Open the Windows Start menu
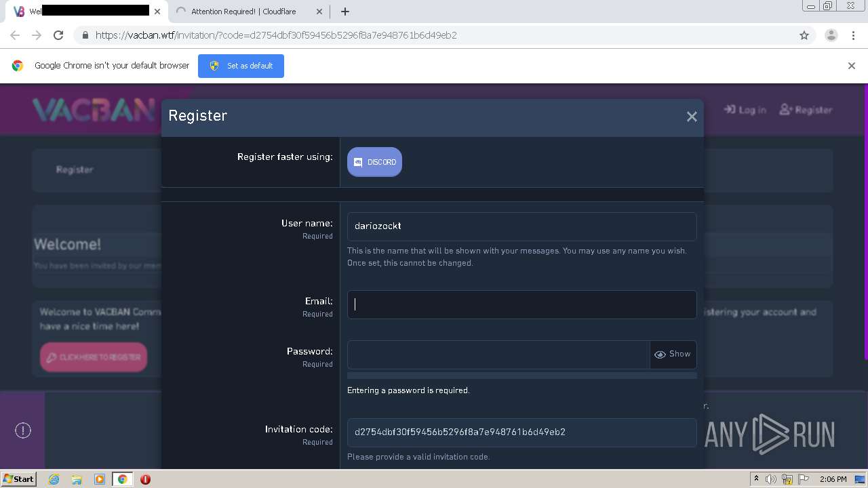 [x=18, y=479]
